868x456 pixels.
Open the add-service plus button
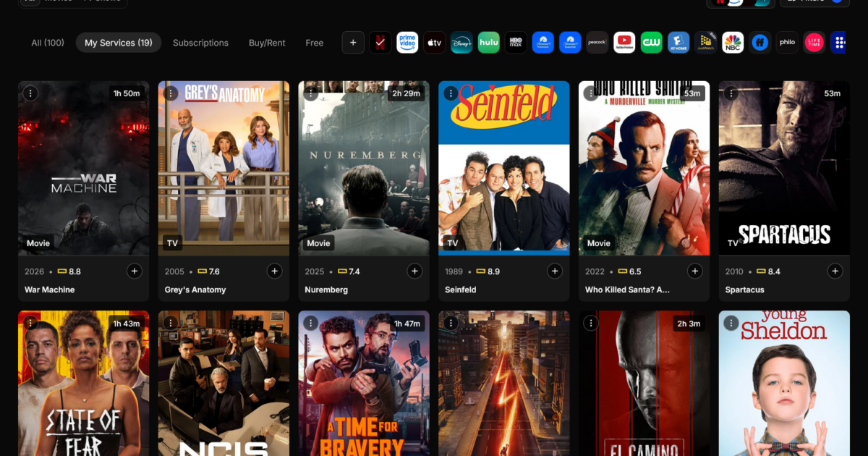click(353, 42)
